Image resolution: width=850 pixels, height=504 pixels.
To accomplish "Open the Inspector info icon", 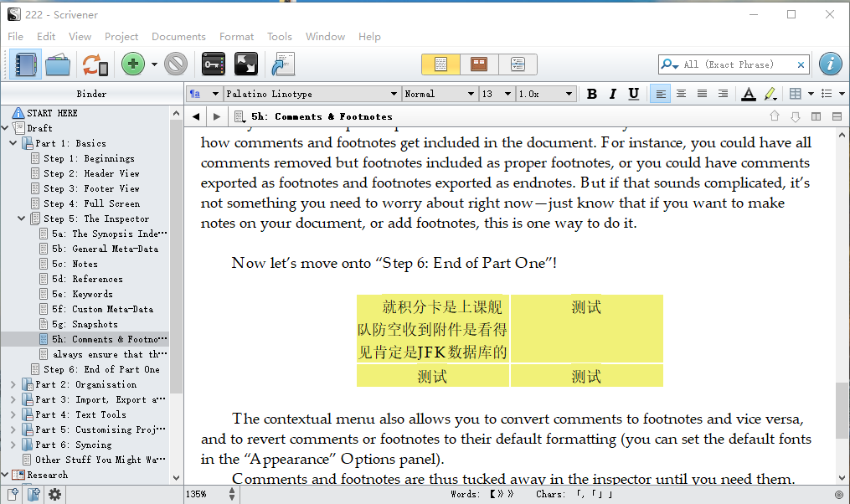I will point(830,64).
